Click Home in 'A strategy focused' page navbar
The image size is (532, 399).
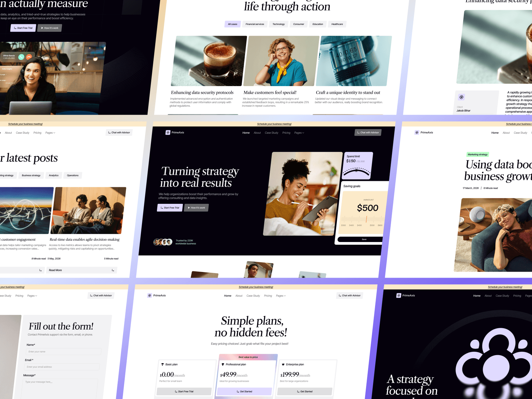point(477,296)
